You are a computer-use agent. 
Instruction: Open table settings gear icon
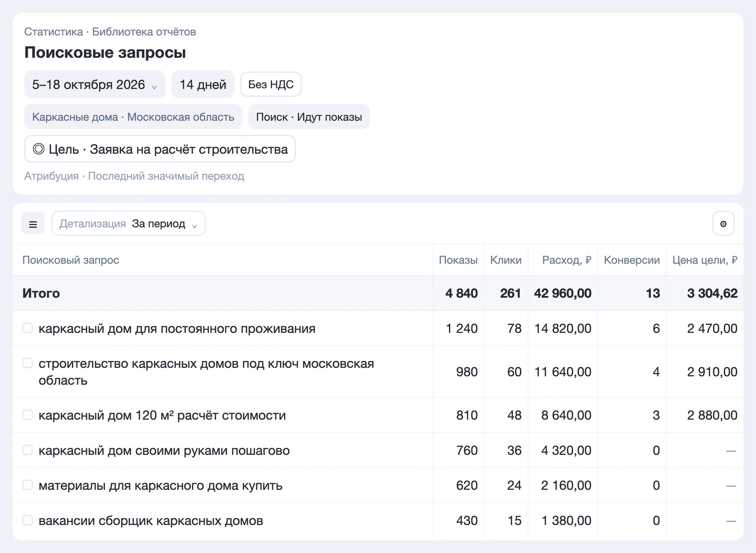(x=723, y=224)
